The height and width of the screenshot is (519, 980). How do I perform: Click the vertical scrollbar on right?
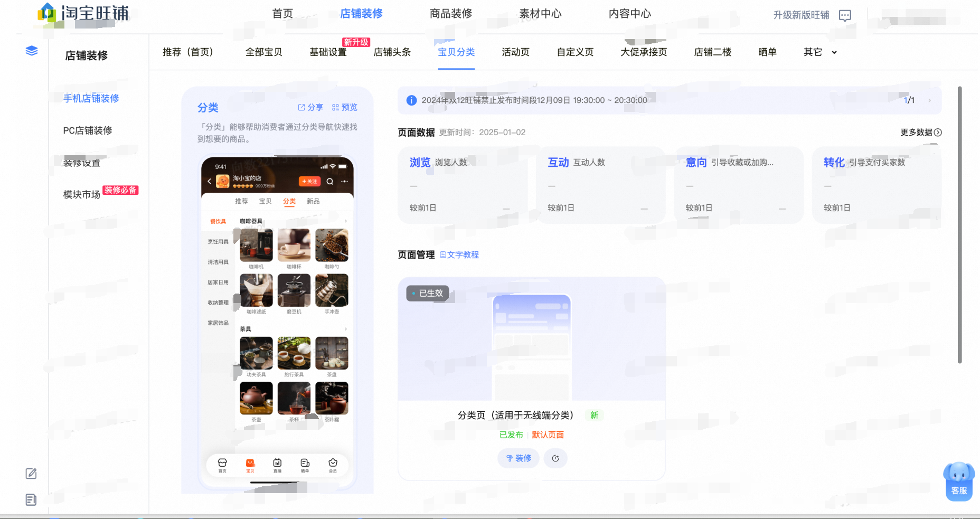(x=959, y=224)
